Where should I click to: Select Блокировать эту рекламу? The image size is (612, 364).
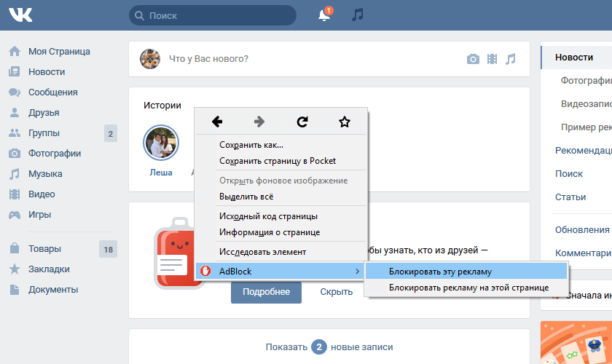466,271
